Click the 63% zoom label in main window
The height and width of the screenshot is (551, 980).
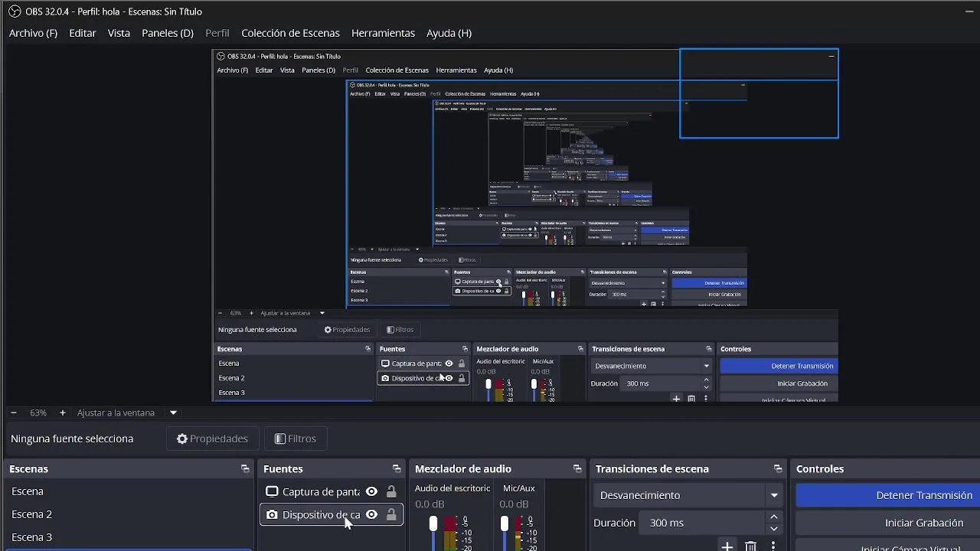pyautogui.click(x=38, y=412)
